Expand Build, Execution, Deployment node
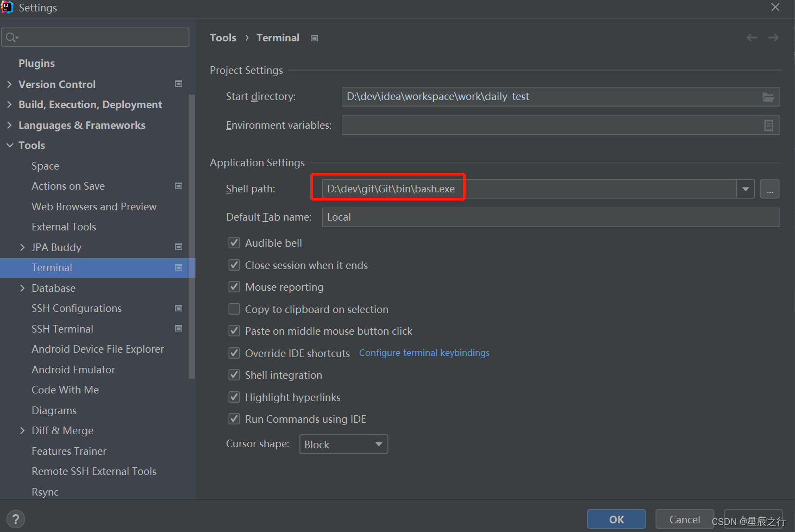This screenshot has height=532, width=795. point(9,104)
